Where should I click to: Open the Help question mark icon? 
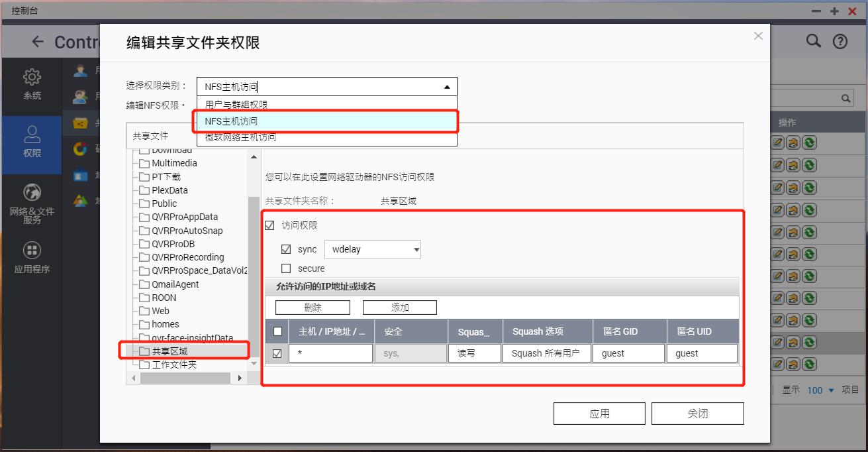[x=840, y=40]
